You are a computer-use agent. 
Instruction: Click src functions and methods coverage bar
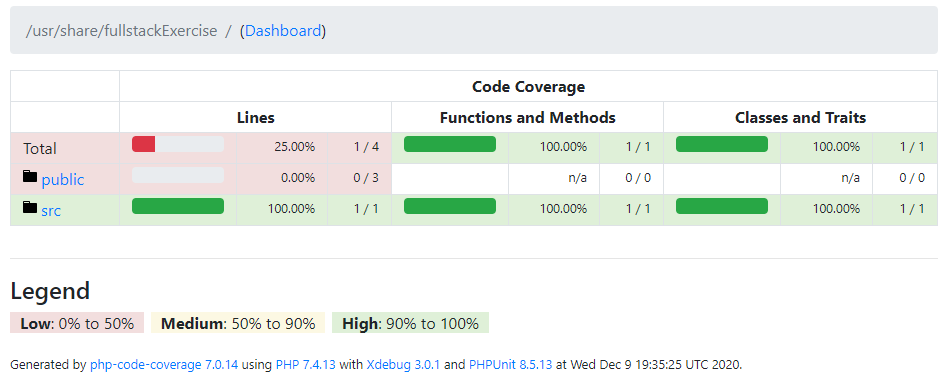pyautogui.click(x=450, y=206)
